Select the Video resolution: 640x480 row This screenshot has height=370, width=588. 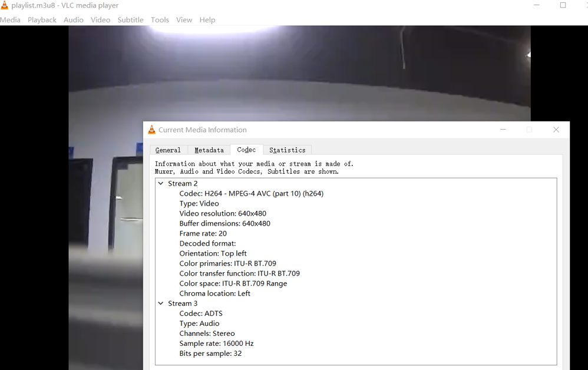[223, 213]
